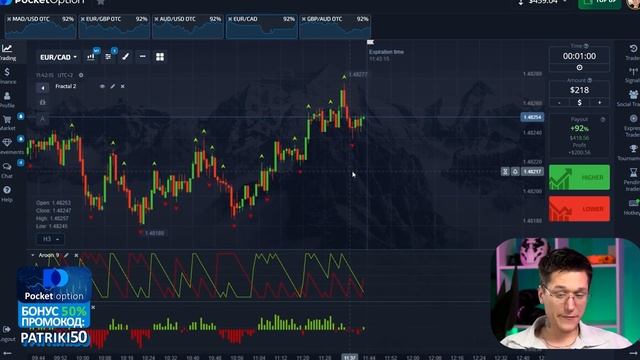
Task: Click the $218 amount field
Action: tap(579, 90)
